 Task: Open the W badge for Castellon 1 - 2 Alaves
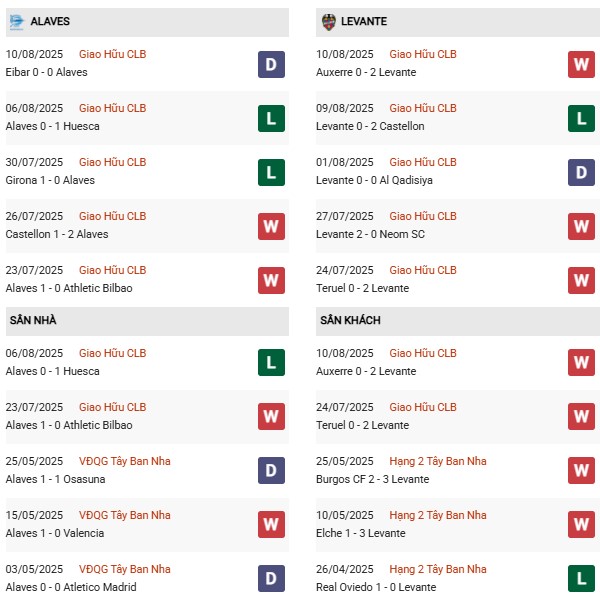pyautogui.click(x=271, y=226)
